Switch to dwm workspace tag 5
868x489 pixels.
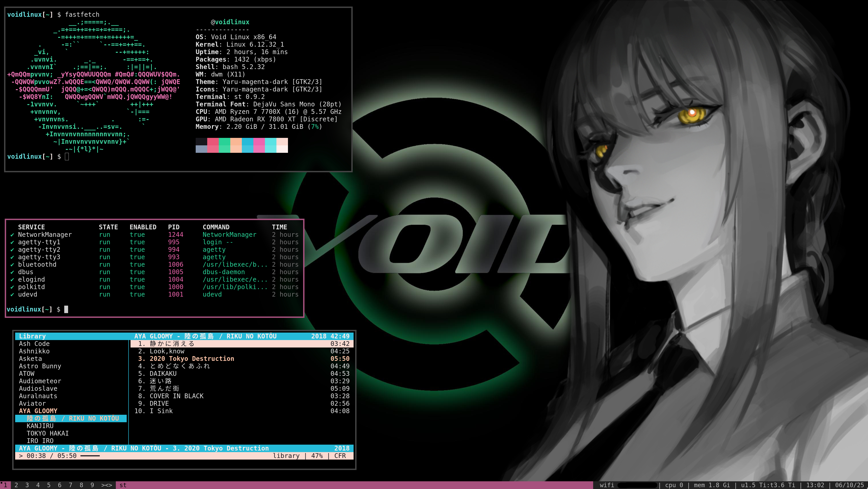[x=48, y=485]
